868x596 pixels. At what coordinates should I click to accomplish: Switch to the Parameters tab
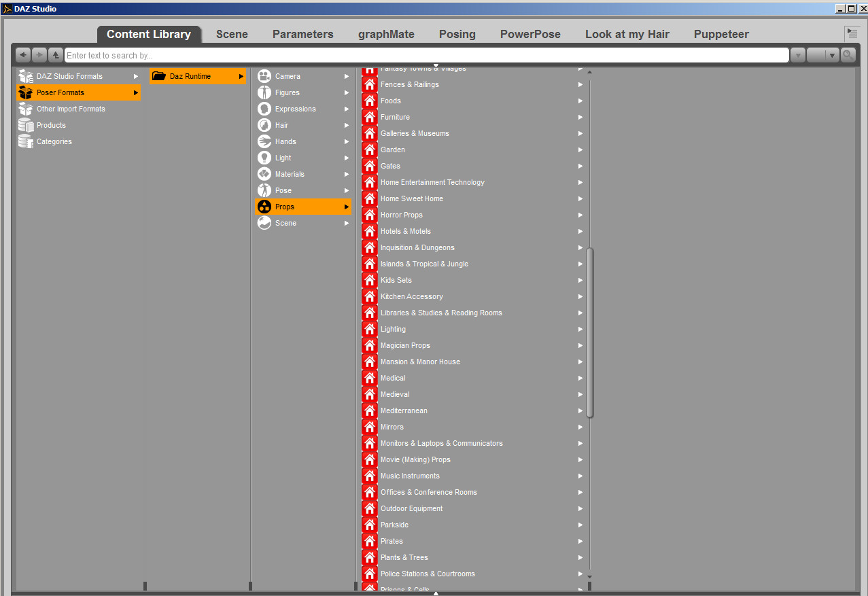pos(303,34)
